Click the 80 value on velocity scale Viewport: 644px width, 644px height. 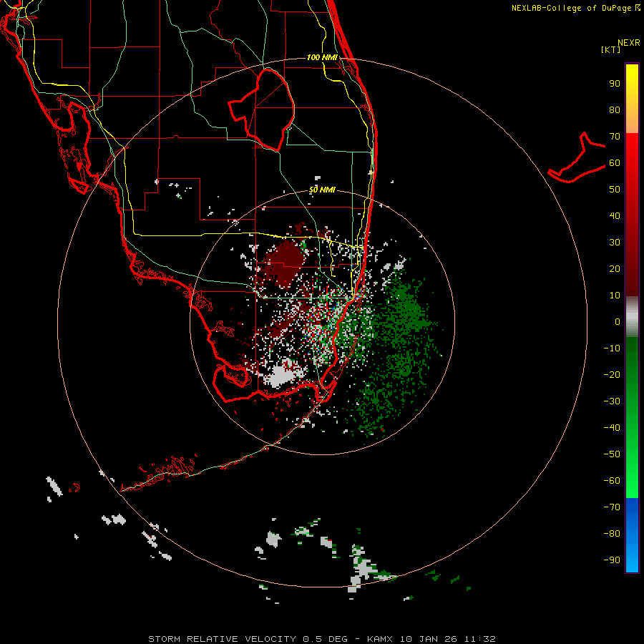pos(615,109)
